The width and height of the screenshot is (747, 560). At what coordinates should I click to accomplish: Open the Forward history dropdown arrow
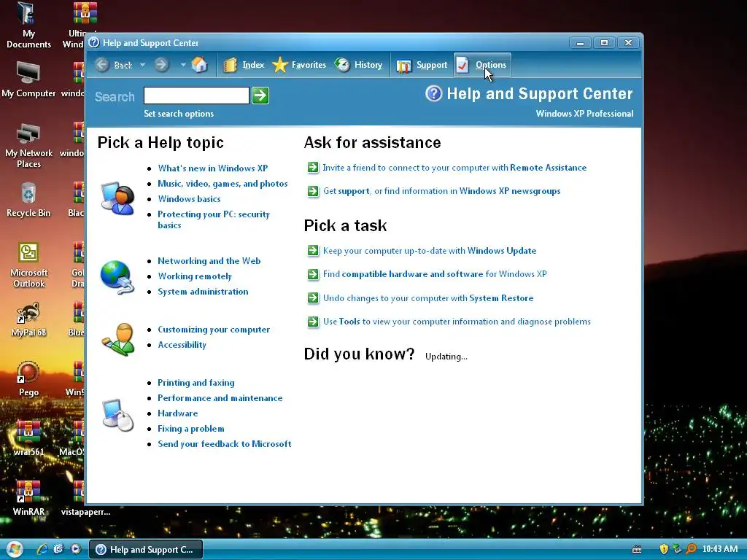click(183, 65)
